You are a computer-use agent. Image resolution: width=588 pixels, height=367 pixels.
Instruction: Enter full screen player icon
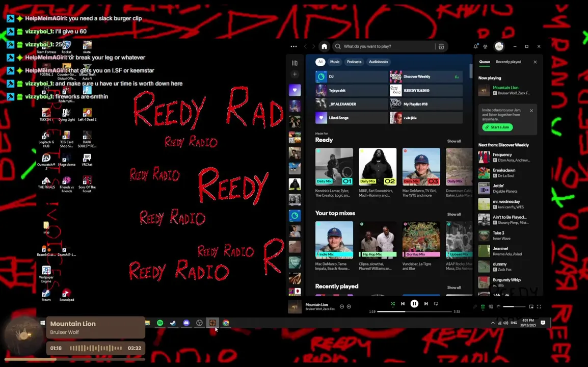(x=539, y=307)
